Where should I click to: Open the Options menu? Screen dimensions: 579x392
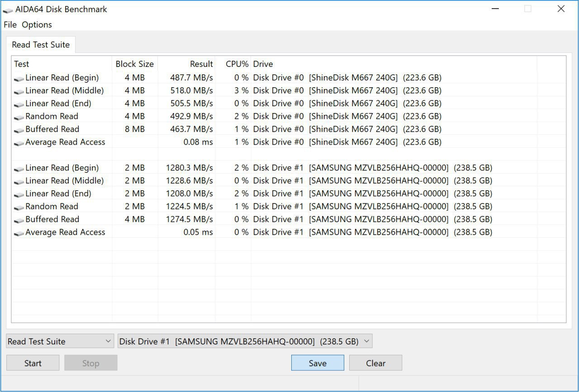[x=37, y=24]
